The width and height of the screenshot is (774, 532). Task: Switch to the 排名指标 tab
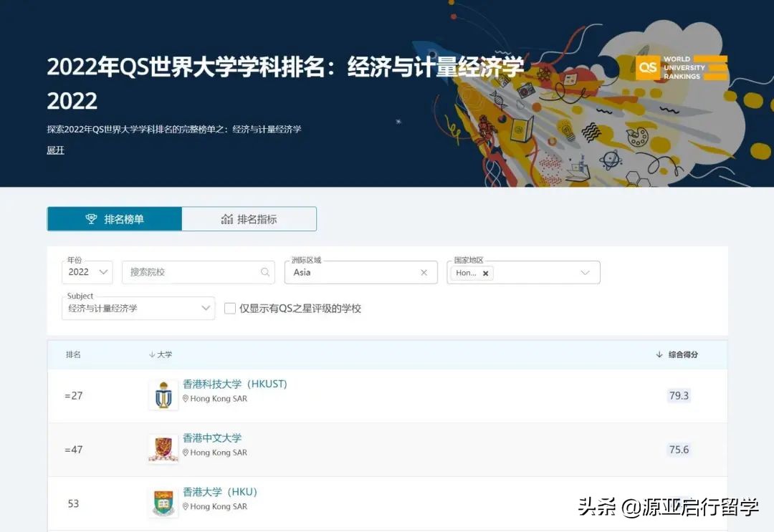point(249,219)
